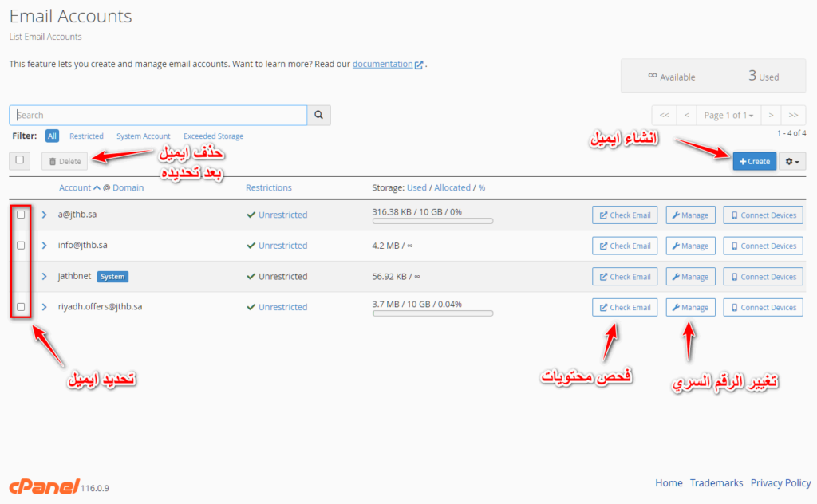Click the blue Create button
817x504 pixels.
point(754,161)
